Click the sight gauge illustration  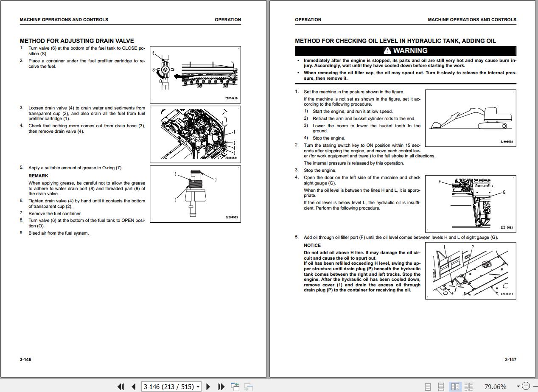point(471,204)
